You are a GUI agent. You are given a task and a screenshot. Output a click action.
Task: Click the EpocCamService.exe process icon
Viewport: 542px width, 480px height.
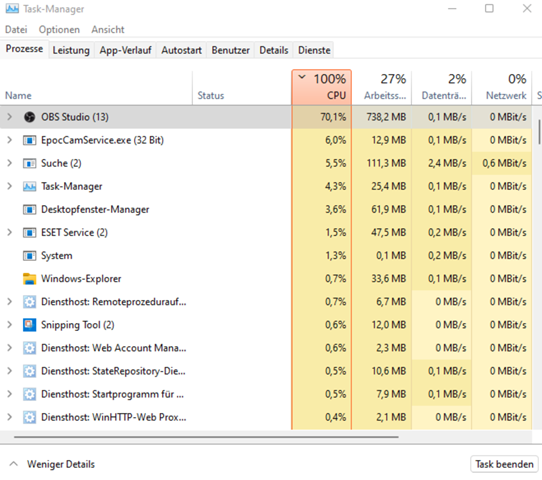tap(29, 140)
